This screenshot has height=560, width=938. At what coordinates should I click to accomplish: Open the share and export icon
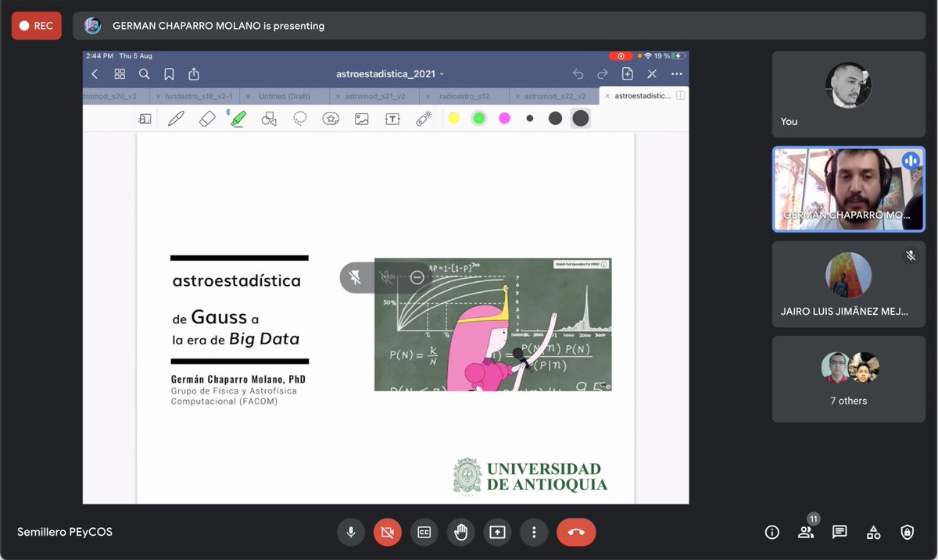coord(194,74)
